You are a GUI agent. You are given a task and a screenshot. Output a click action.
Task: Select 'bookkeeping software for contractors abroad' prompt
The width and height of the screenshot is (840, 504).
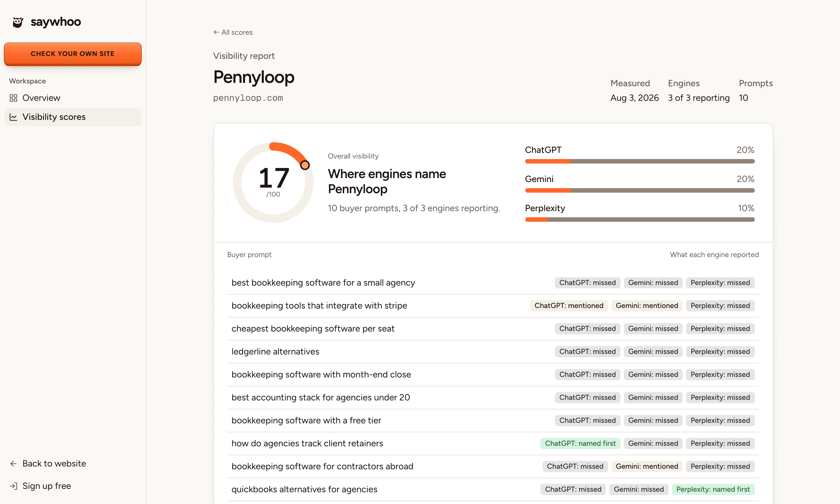pos(322,466)
